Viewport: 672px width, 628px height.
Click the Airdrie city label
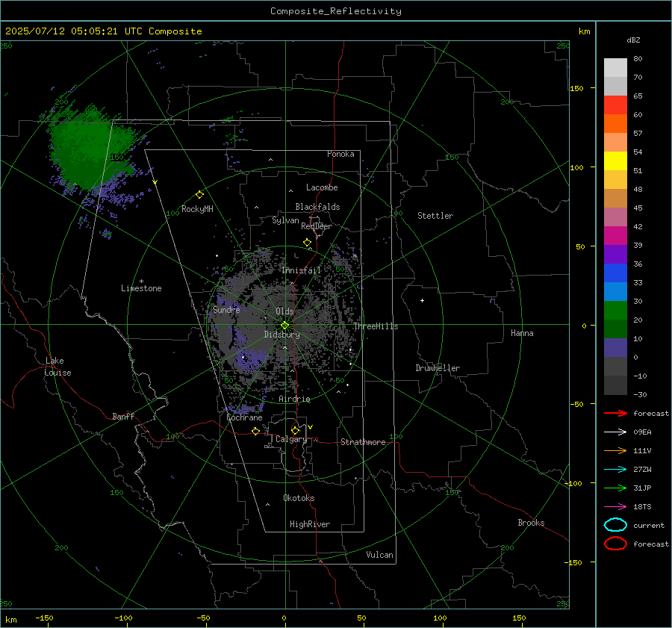(294, 399)
